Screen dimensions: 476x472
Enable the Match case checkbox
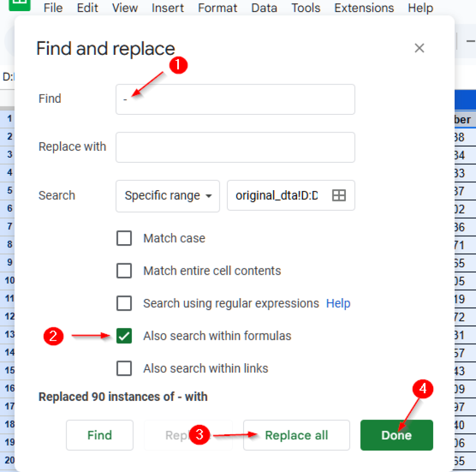(x=124, y=238)
